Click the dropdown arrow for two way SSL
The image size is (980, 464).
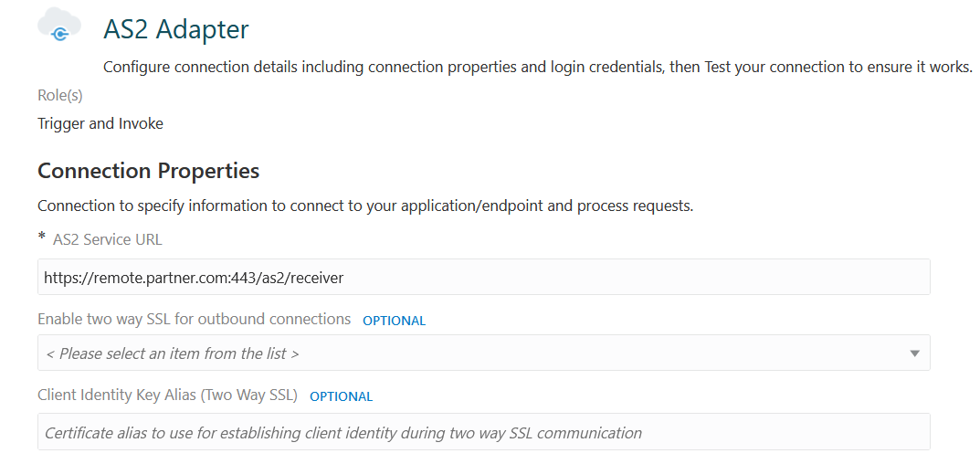[x=914, y=353]
